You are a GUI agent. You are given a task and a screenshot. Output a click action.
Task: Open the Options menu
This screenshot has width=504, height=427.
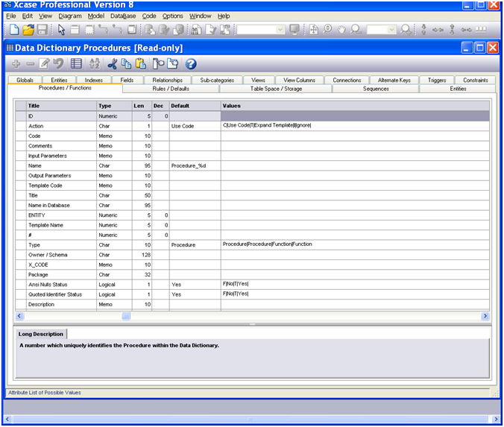click(x=172, y=16)
